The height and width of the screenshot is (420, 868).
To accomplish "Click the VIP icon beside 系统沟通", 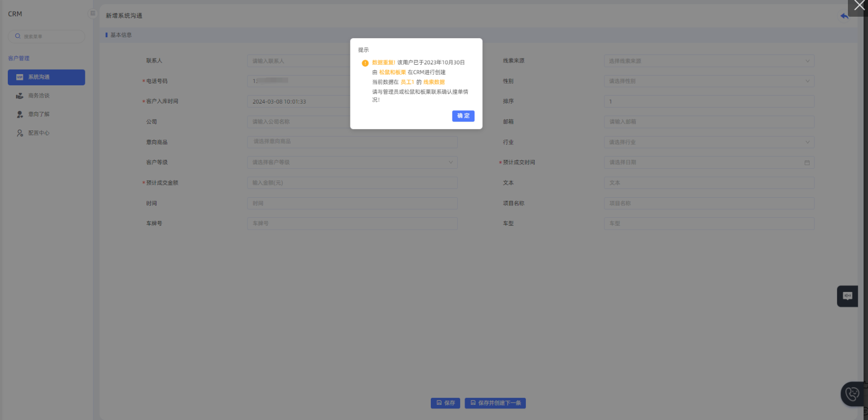I will tap(20, 78).
